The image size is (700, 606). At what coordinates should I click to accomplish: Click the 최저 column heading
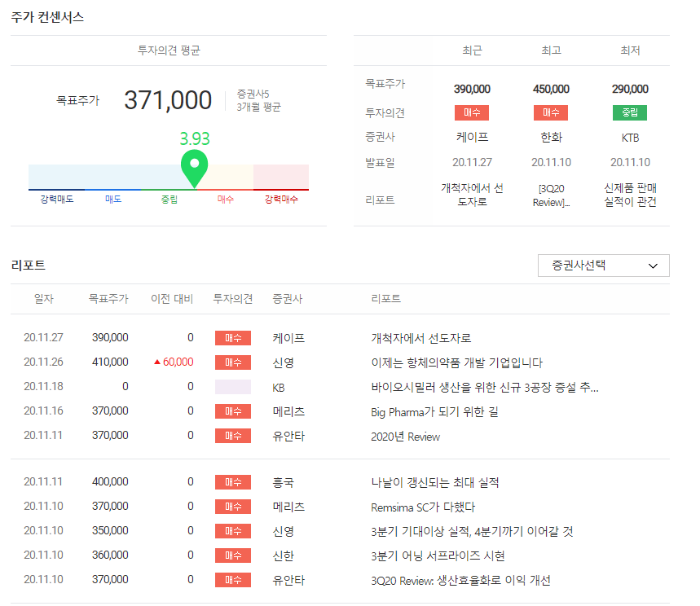click(630, 50)
